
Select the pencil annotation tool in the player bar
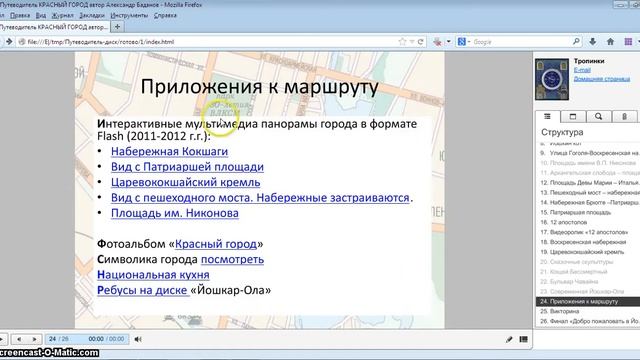coord(509,339)
